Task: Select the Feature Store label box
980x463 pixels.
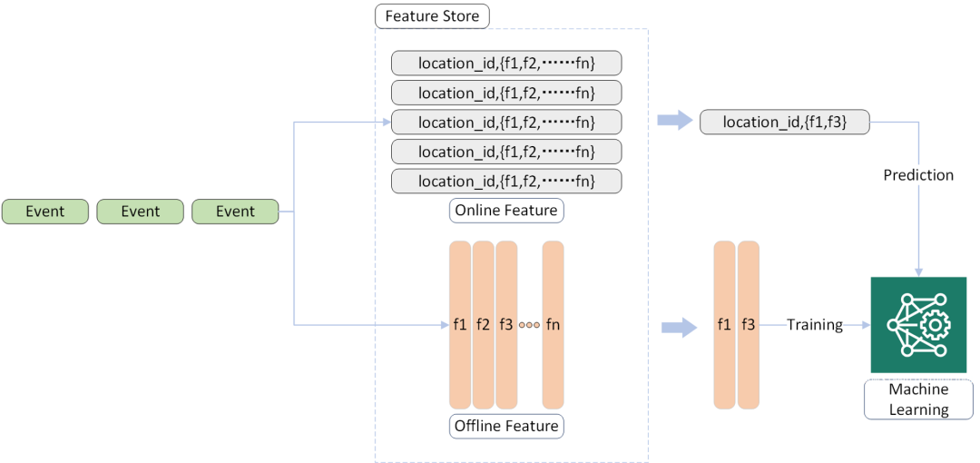Action: click(x=432, y=16)
